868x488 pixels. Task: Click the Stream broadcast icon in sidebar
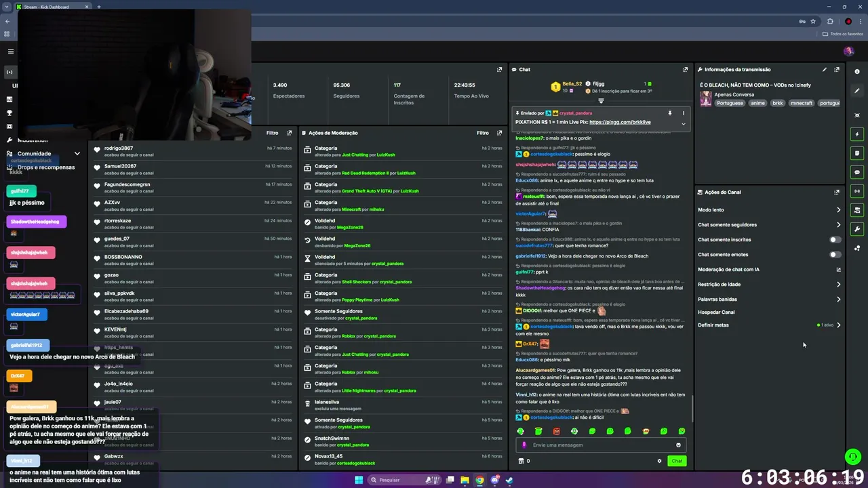pos(9,72)
